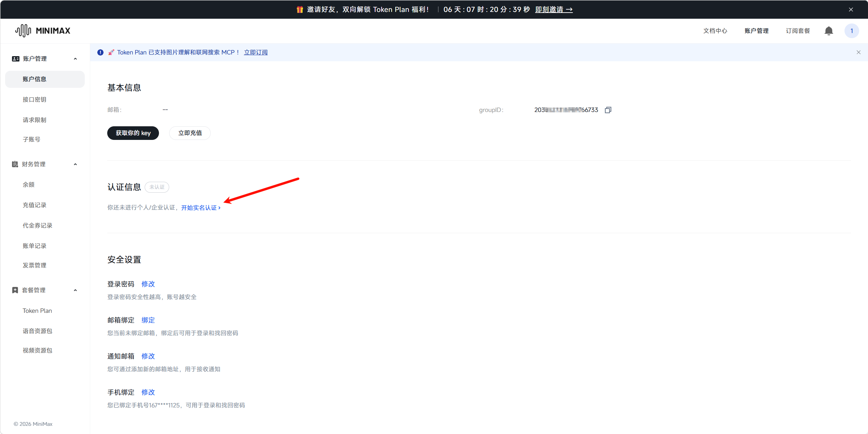Screen dimensions: 868x434
Task: Open 文档中心 in the top navigation
Action: (715, 31)
